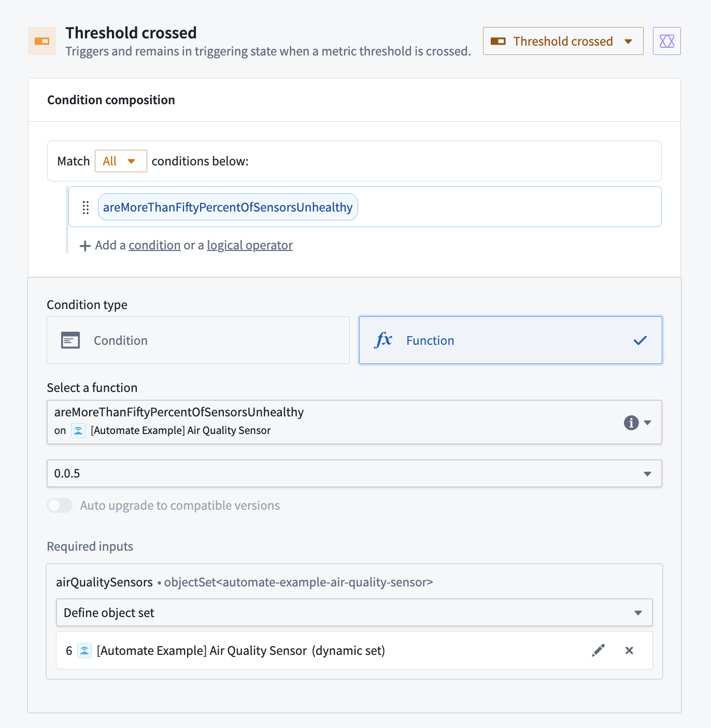This screenshot has height=728, width=711.
Task: Click the condition link
Action: [x=154, y=245]
